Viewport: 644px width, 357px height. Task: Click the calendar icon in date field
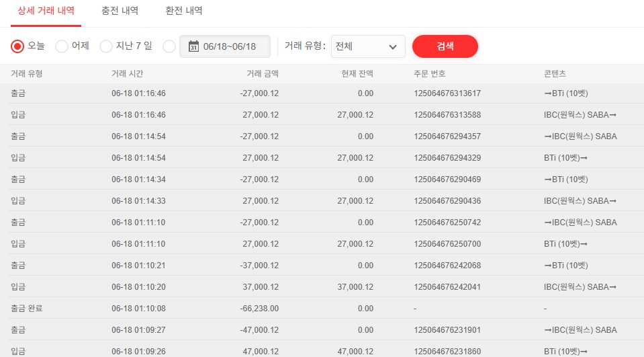193,46
